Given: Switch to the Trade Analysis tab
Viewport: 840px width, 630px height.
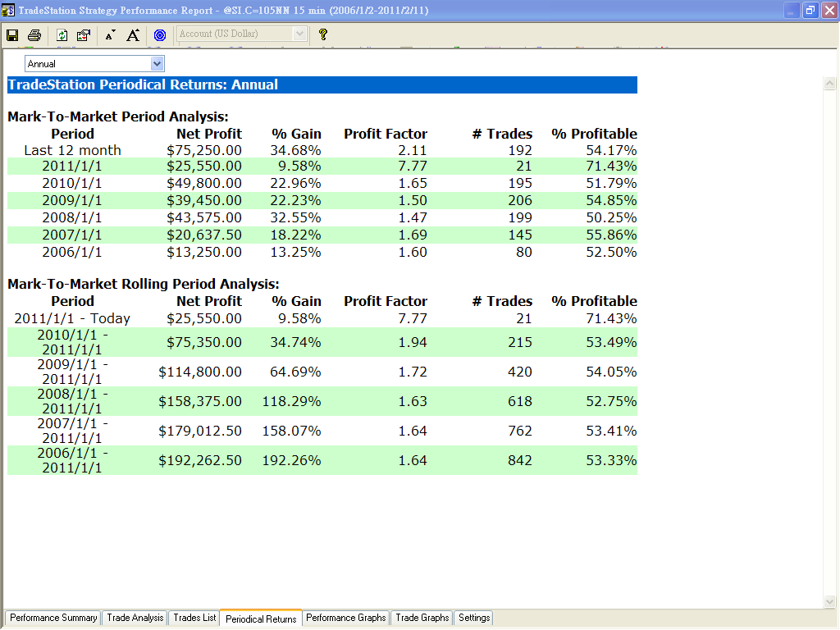Looking at the screenshot, I should pos(135,618).
